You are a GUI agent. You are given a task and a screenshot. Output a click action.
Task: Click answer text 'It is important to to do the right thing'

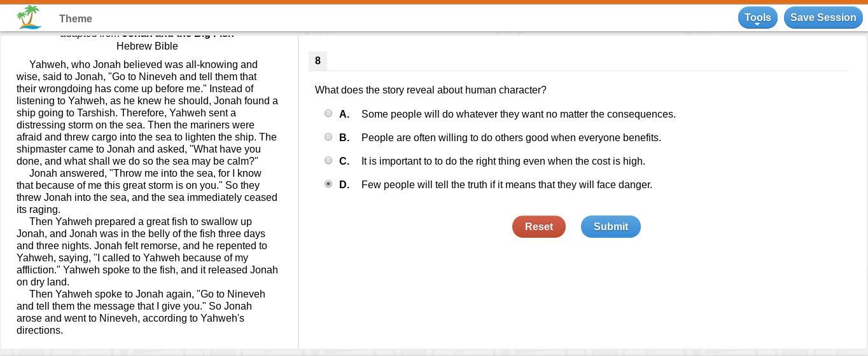[x=503, y=161]
